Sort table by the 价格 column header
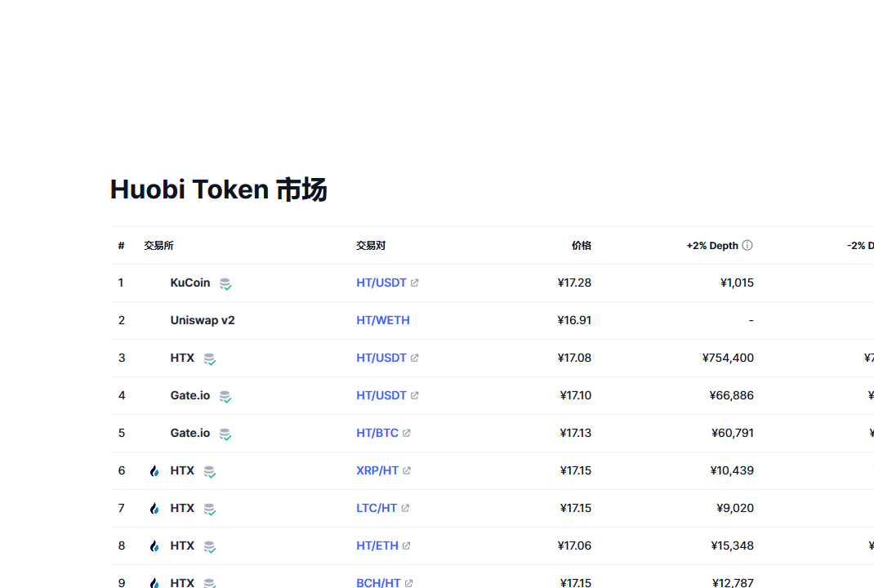The width and height of the screenshot is (874, 588). point(581,245)
